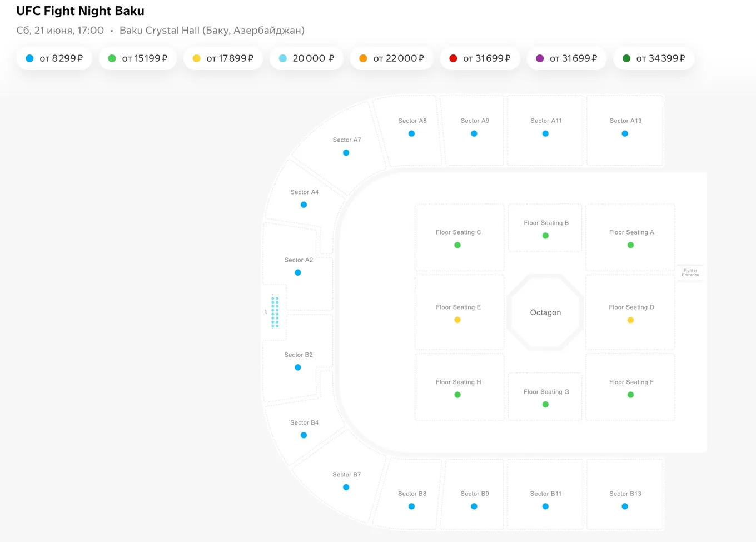
Task: Pick the Sector B2 blue dot
Action: [298, 367]
